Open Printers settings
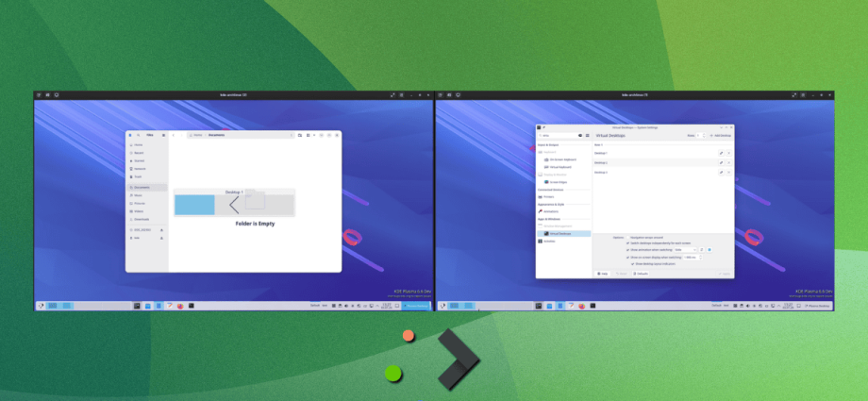 tap(563, 196)
